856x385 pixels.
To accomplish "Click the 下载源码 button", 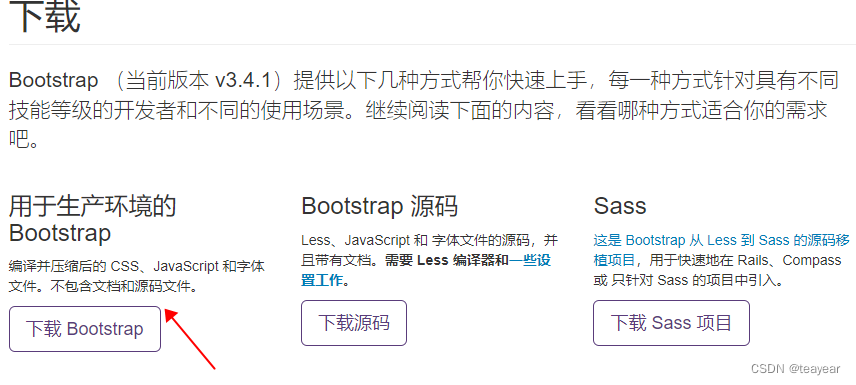I will pos(354,323).
